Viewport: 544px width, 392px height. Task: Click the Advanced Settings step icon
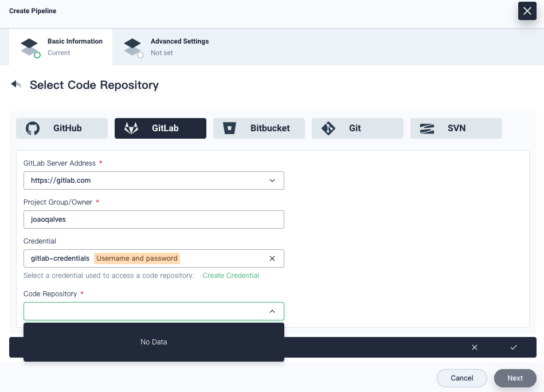click(133, 46)
